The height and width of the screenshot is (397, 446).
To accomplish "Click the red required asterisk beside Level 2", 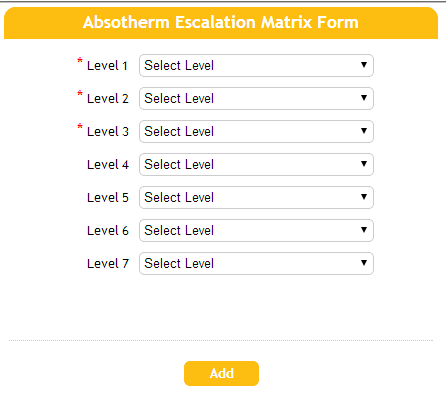I will point(80,94).
